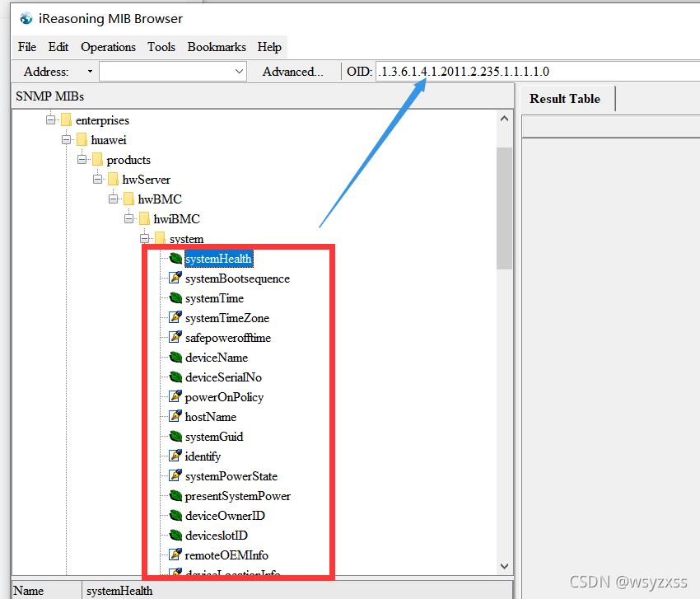Screen dimensions: 700x599
Task: Select the deviceName tree item
Action: (x=217, y=358)
